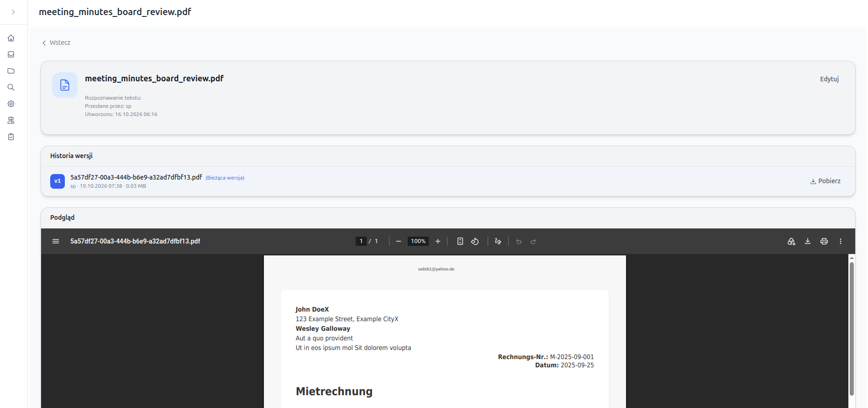Expand the sidebar with the chevron
The height and width of the screenshot is (408, 868).
click(13, 12)
